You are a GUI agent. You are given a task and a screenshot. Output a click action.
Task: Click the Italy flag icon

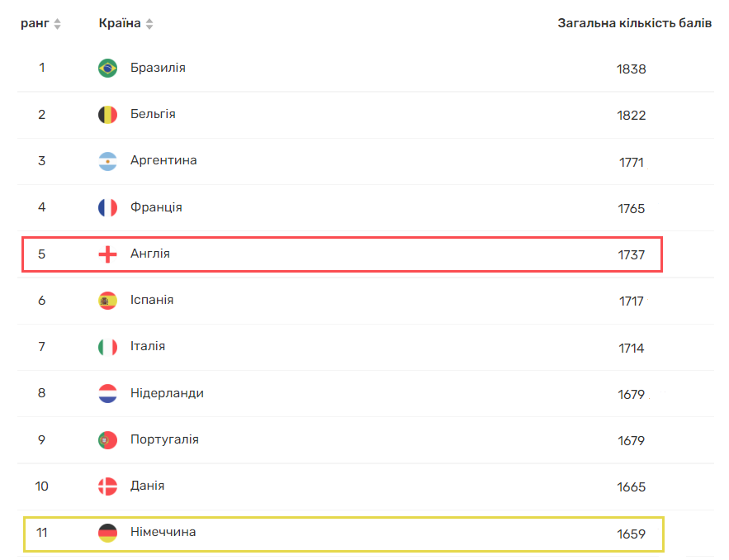point(107,347)
